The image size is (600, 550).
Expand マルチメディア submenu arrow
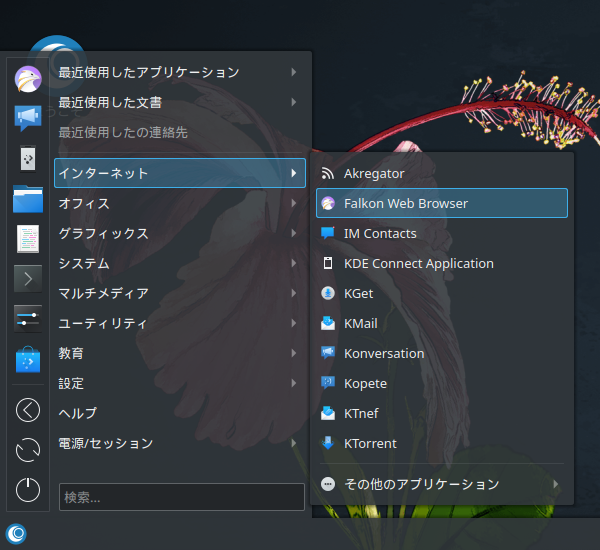(x=293, y=293)
